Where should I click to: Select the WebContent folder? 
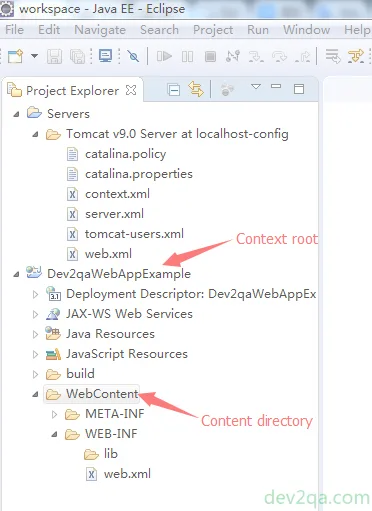tap(102, 394)
